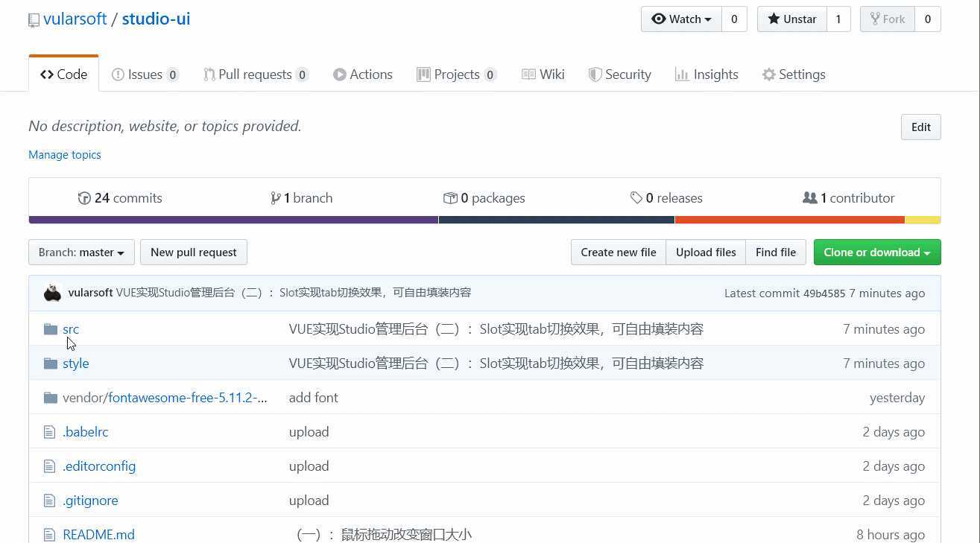
Task: Open the 0 packages link
Action: pos(484,198)
